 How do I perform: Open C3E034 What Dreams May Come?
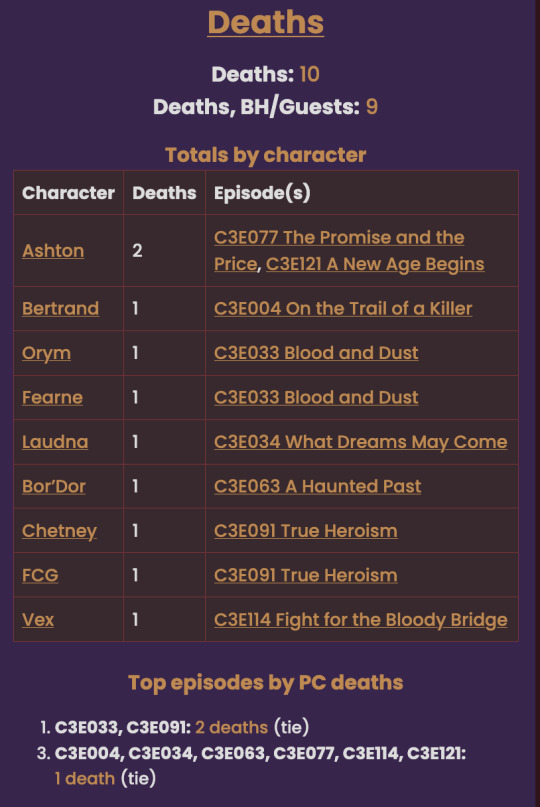(361, 442)
